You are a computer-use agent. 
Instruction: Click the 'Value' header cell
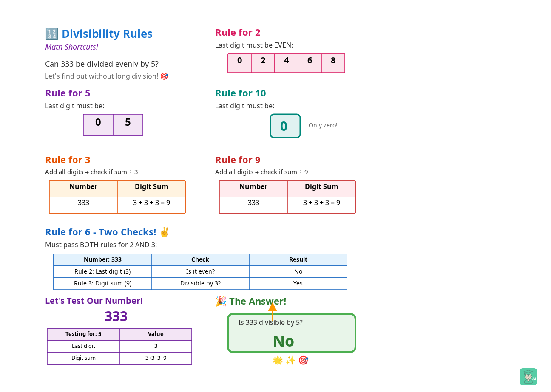[156, 335]
